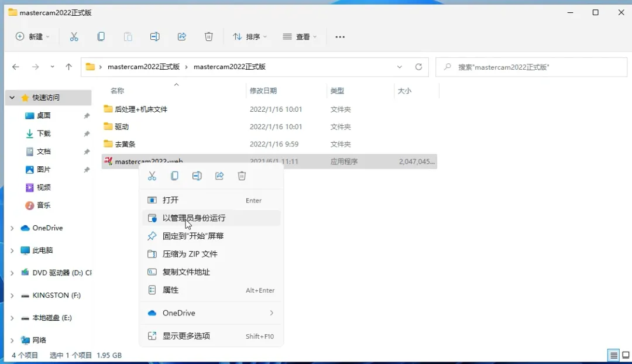Click the Share icon in the context menu
Viewport: 632px width, 364px height.
tap(219, 176)
